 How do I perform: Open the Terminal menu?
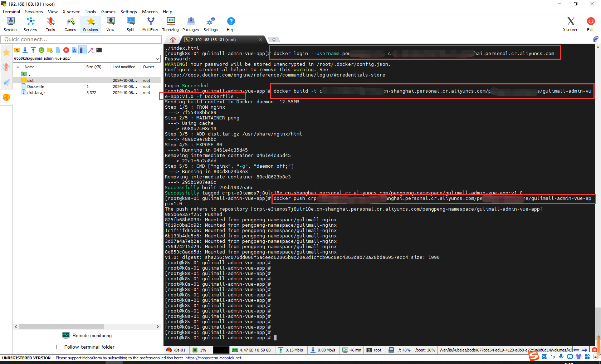coord(11,12)
